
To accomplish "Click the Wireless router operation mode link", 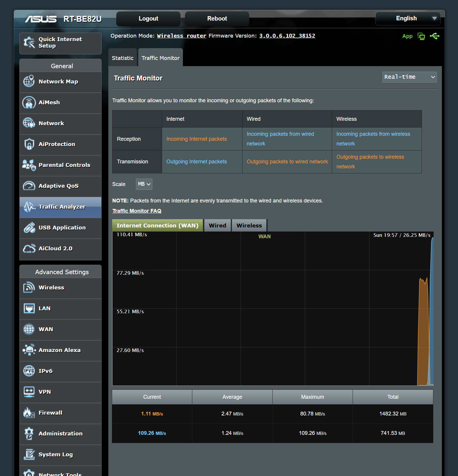I will click(182, 36).
